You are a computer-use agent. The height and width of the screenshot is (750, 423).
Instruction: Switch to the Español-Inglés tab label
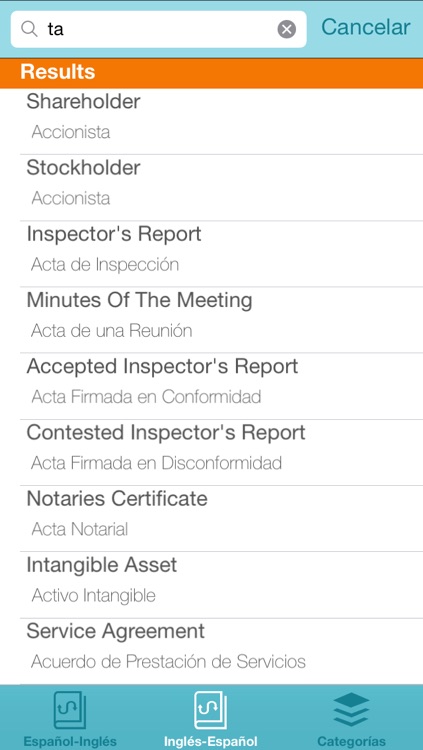[70, 741]
